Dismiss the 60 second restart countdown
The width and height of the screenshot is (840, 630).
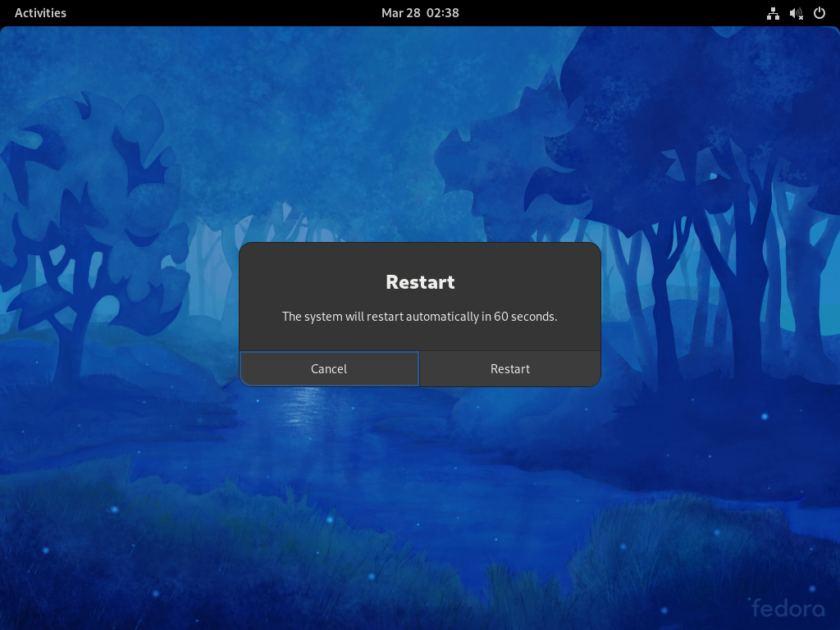(329, 368)
